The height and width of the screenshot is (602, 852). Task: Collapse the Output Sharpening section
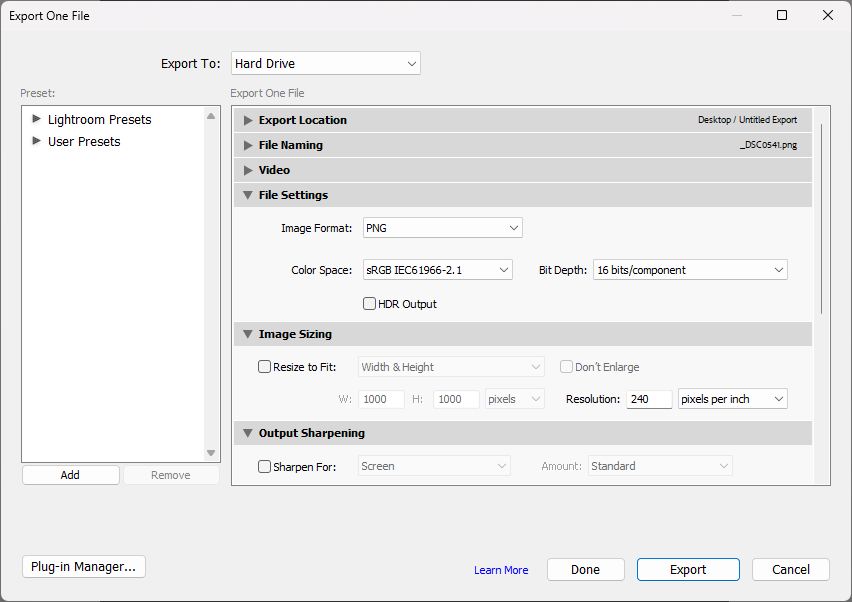(248, 432)
